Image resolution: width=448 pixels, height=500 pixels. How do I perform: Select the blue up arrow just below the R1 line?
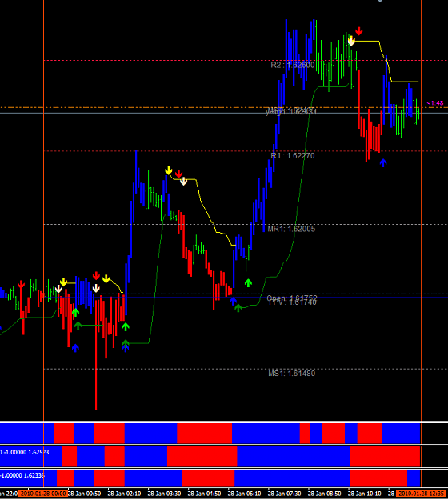383,163
